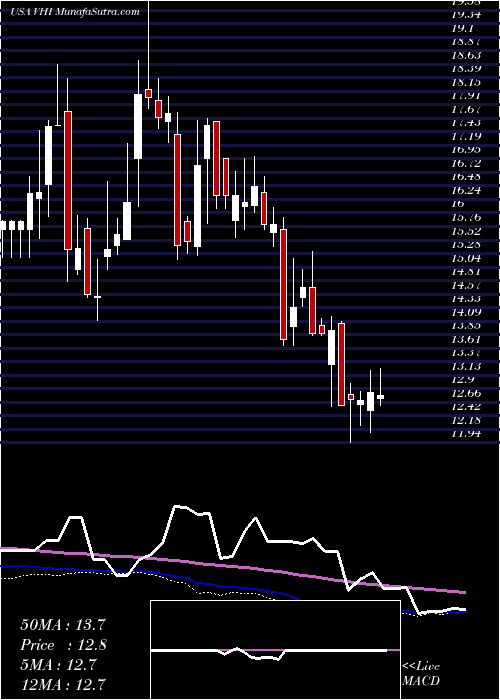Open the MACD inset panel
This screenshot has width=500, height=700.
pyautogui.click(x=275, y=650)
